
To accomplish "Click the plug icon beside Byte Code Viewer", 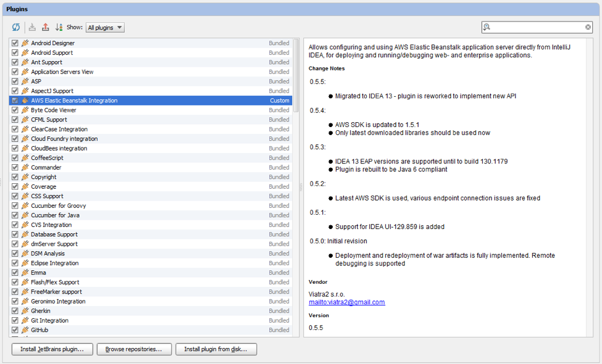I will click(x=25, y=110).
